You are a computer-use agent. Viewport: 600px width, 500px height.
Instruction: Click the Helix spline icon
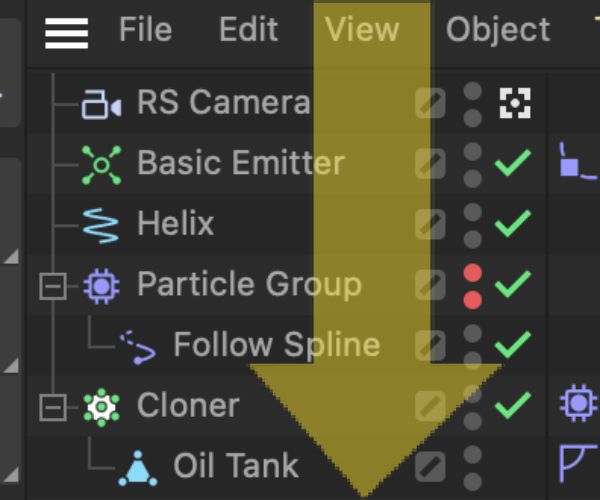[x=101, y=226]
